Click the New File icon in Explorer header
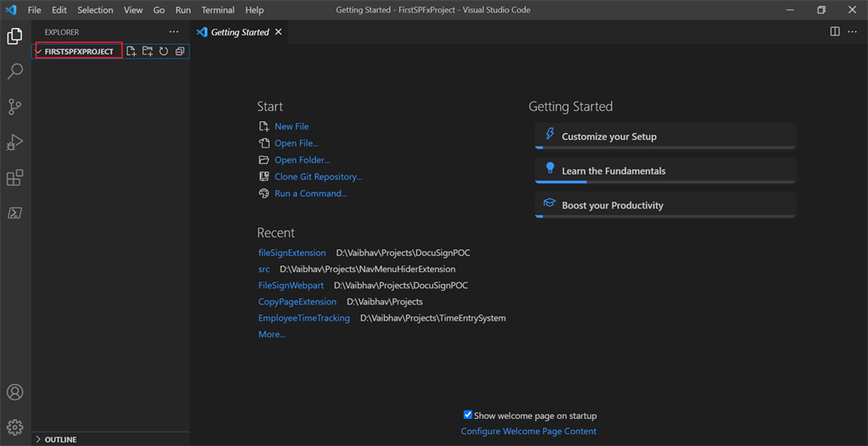The image size is (868, 446). pyautogui.click(x=131, y=52)
